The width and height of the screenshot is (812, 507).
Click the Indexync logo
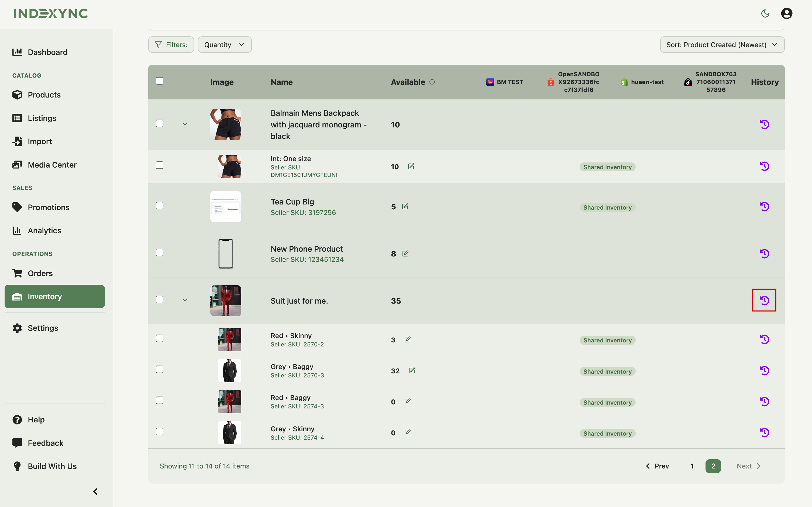click(51, 13)
